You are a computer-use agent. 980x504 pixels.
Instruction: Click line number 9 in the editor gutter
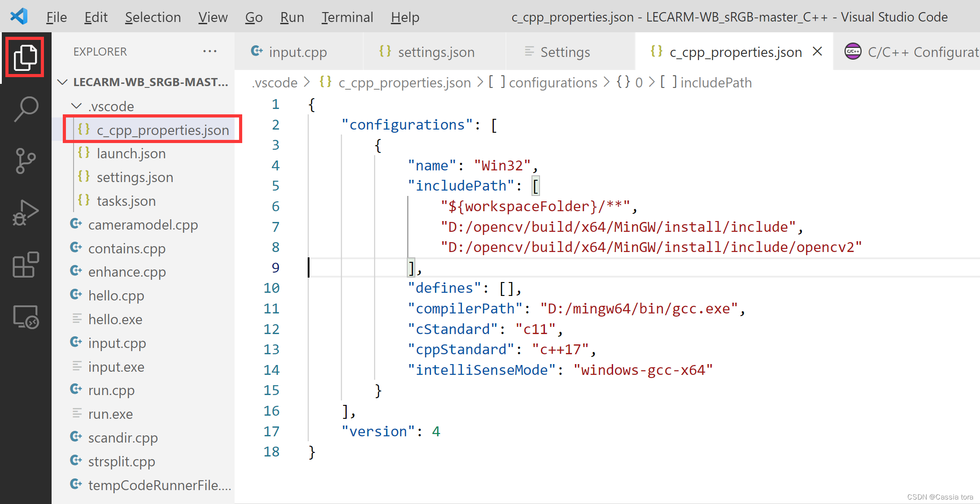pyautogui.click(x=275, y=267)
